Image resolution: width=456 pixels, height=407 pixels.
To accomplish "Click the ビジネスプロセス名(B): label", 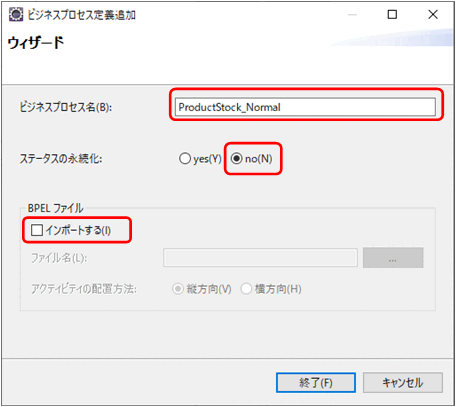I will [66, 107].
